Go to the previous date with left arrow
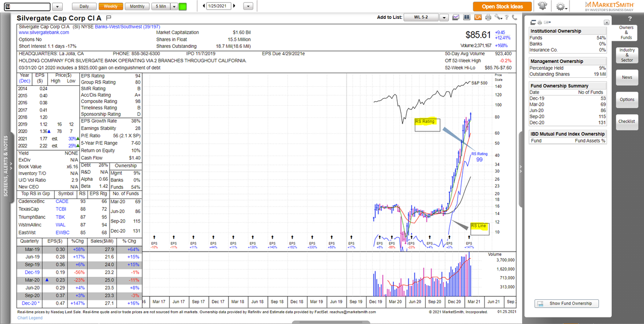The width and height of the screenshot is (644, 324). [204, 6]
